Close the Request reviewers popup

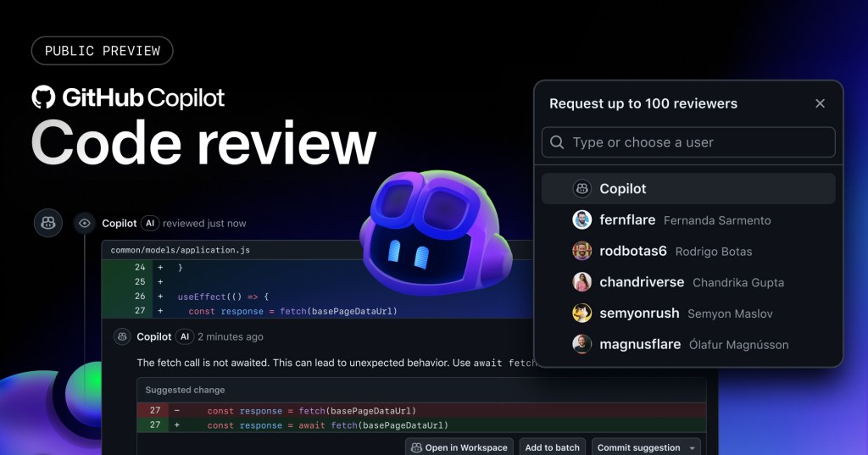tap(820, 103)
